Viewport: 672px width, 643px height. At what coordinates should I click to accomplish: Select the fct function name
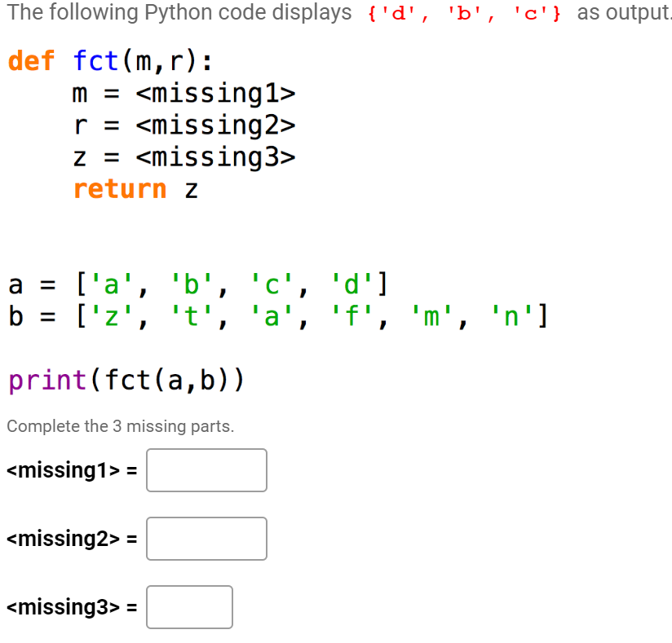coord(96,59)
